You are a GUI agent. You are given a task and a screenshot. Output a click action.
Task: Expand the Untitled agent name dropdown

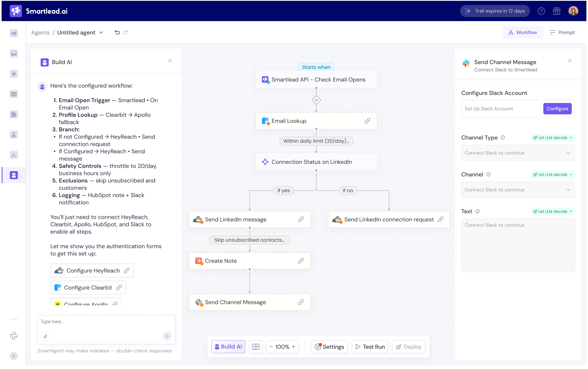point(101,32)
